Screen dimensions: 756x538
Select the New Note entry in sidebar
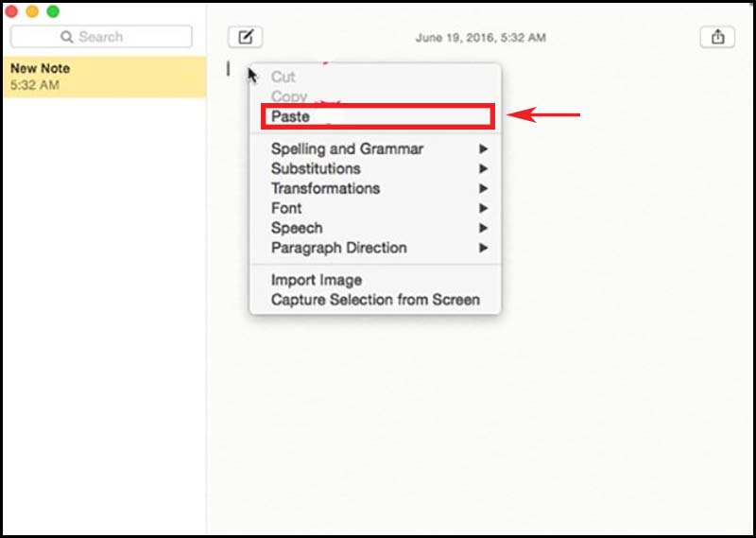[103, 77]
